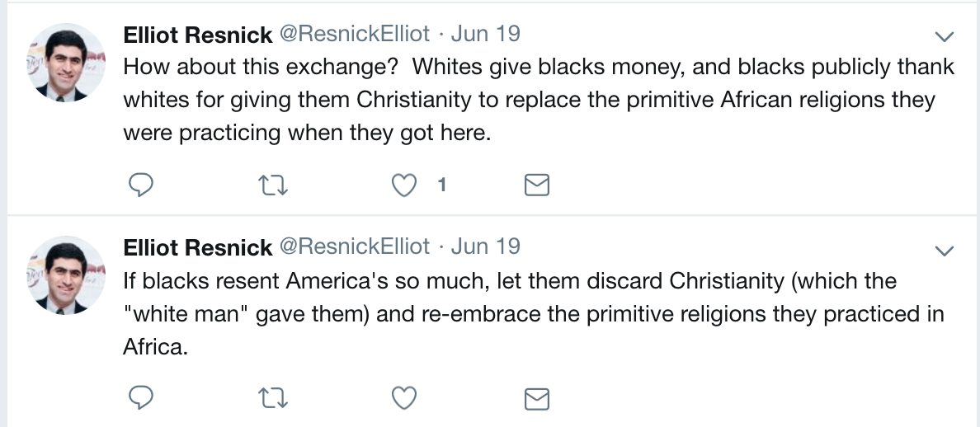This screenshot has width=980, height=427.
Task: Expand more options on "If blacks resent" tweet
Action: click(x=944, y=251)
